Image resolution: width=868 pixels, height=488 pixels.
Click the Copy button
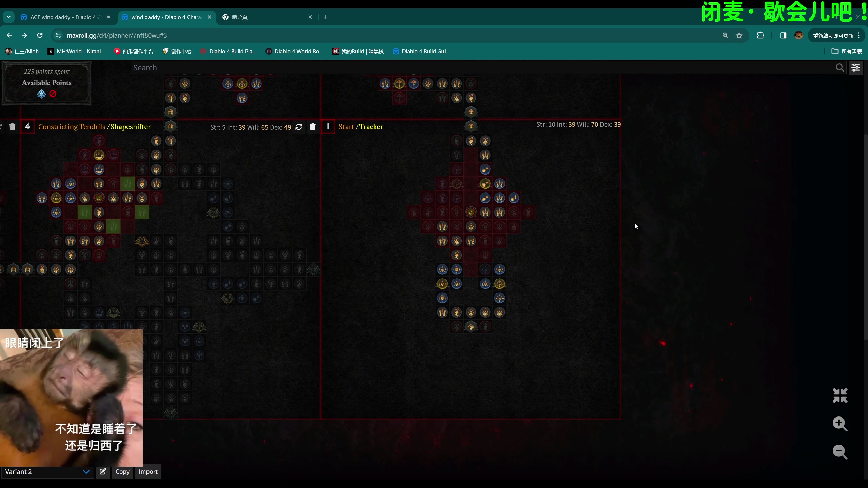point(122,471)
